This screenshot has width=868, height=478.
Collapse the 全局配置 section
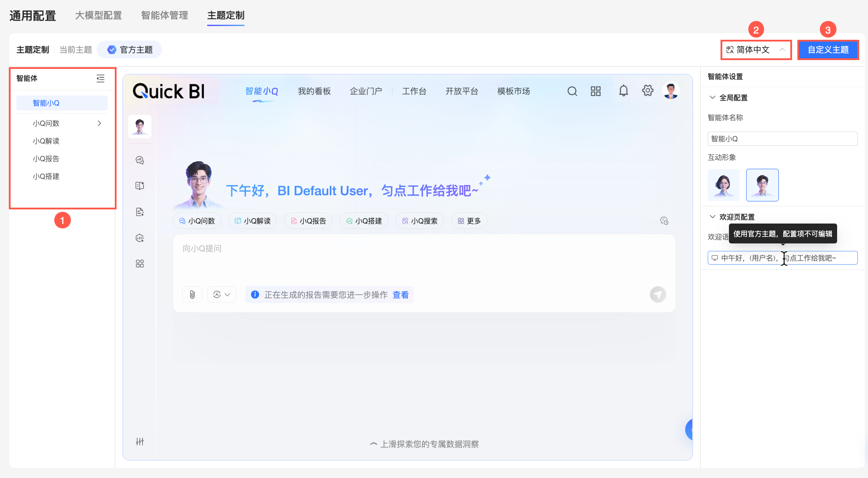pos(712,97)
